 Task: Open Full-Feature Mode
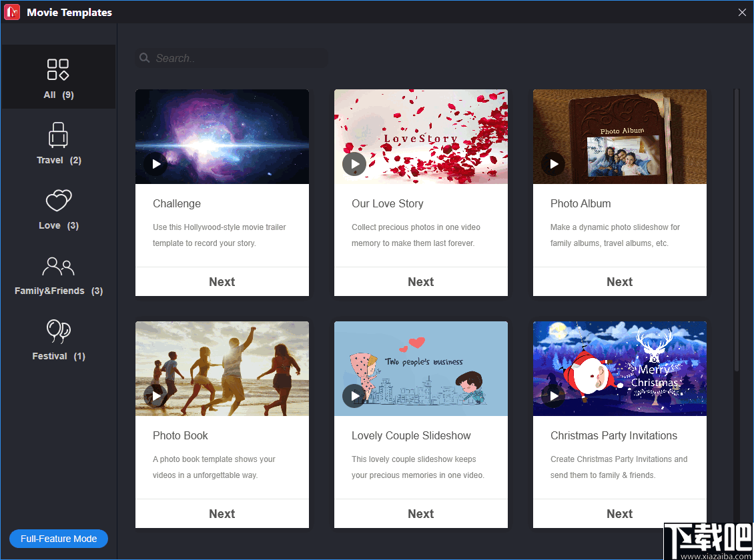pyautogui.click(x=58, y=539)
